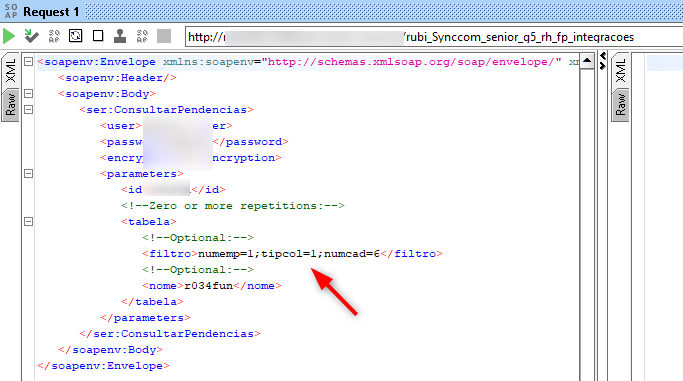Click the closing ser:ConsultarPendencias tag
Image resolution: width=683 pixels, height=381 pixels.
[x=170, y=334]
